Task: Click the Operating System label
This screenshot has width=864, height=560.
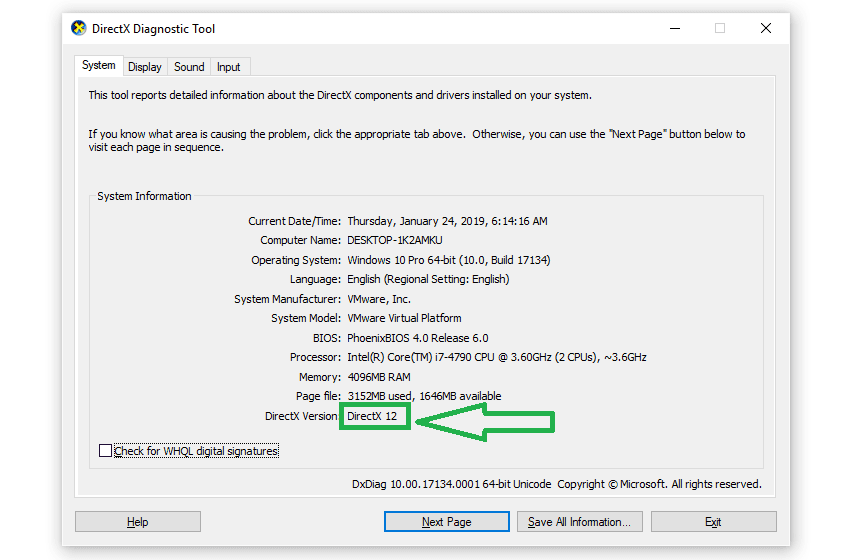Action: point(296,260)
